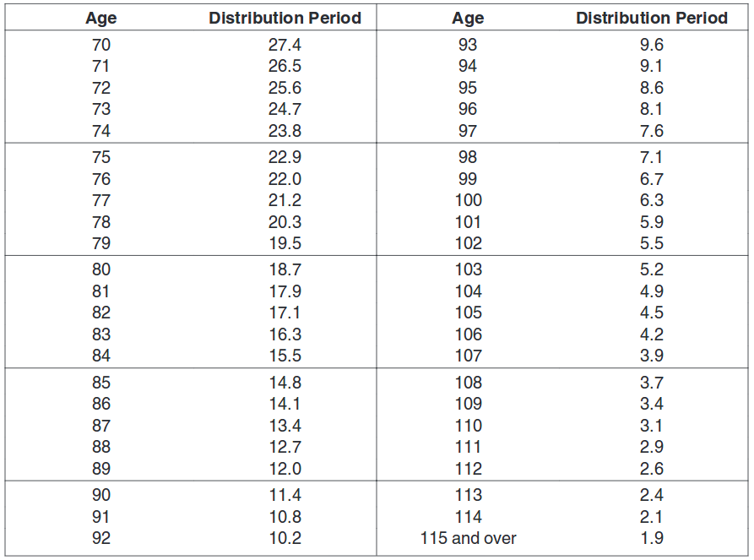Select the 2.6 value for age 112
This screenshot has width=754, height=560.
pyautogui.click(x=652, y=468)
